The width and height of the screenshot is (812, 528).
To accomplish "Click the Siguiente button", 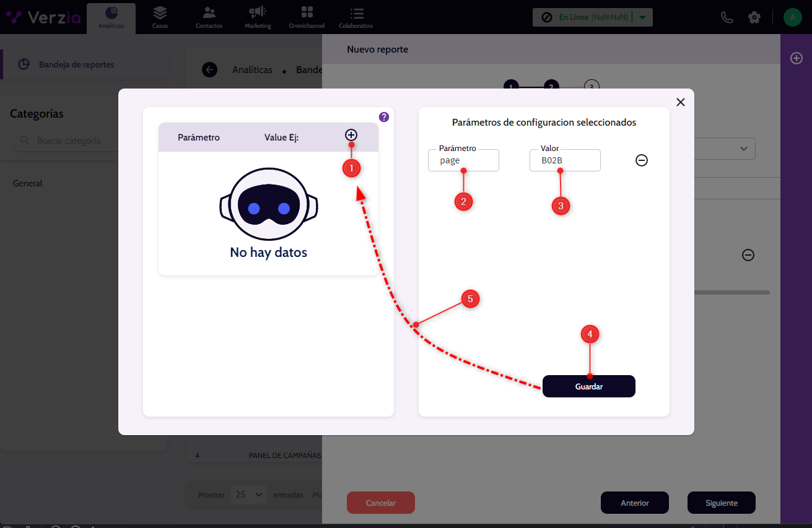I will (721, 503).
